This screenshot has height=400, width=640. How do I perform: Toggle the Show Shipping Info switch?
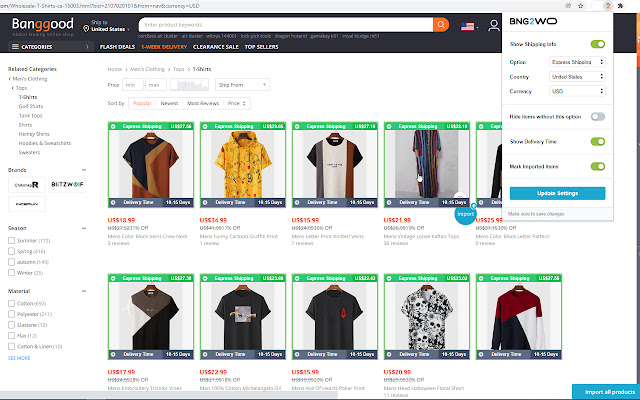[598, 44]
